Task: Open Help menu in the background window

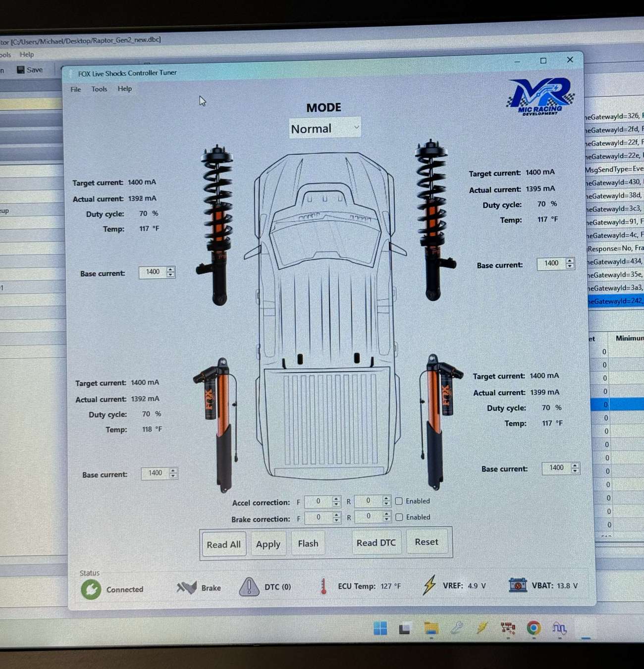Action: pyautogui.click(x=27, y=54)
